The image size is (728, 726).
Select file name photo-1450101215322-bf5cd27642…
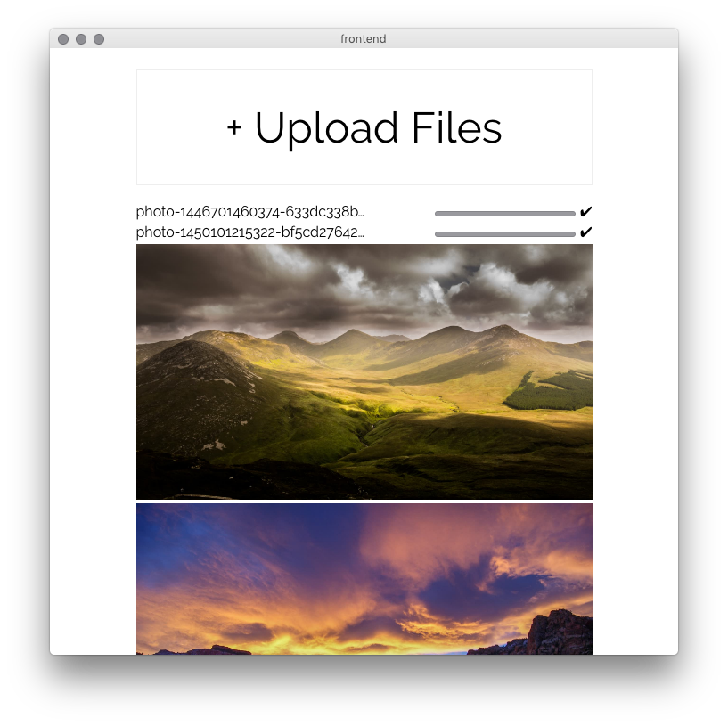249,232
